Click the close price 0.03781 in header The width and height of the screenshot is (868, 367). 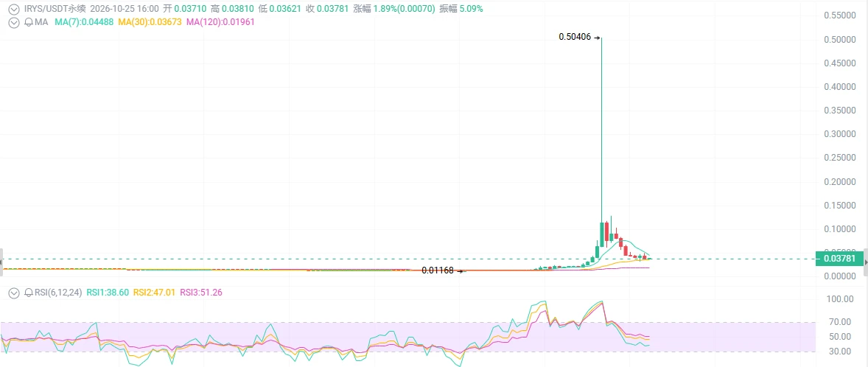click(333, 9)
